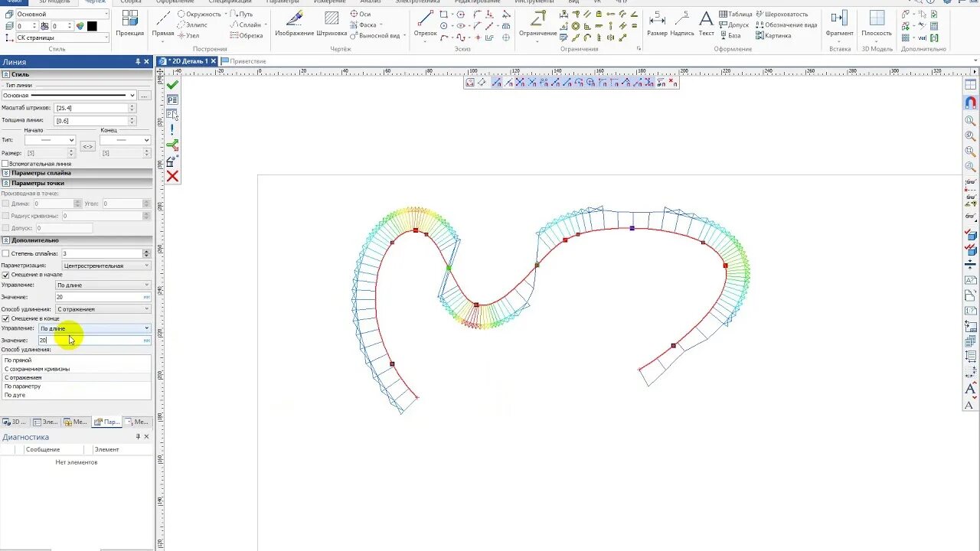Toggle the Степень сплайна checkbox
980x551 pixels.
(5, 253)
